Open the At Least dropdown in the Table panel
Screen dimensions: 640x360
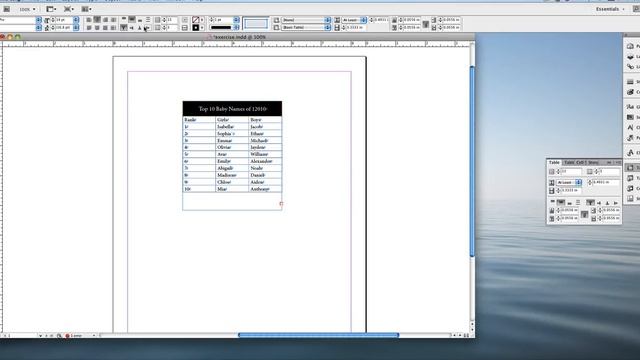(x=569, y=182)
